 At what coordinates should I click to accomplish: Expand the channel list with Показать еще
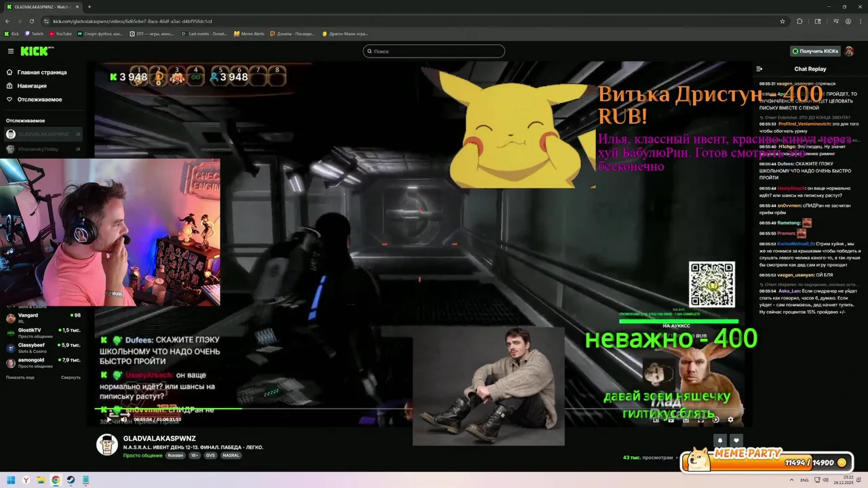(x=20, y=378)
